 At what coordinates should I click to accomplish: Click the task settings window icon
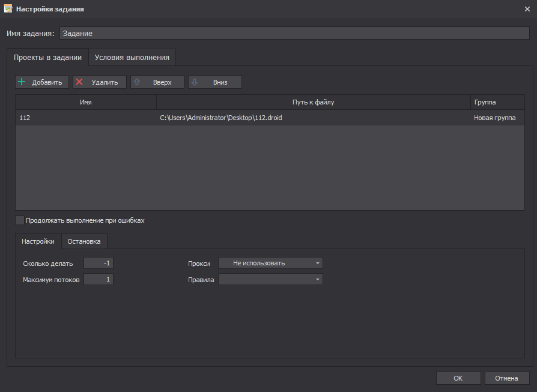(8, 9)
